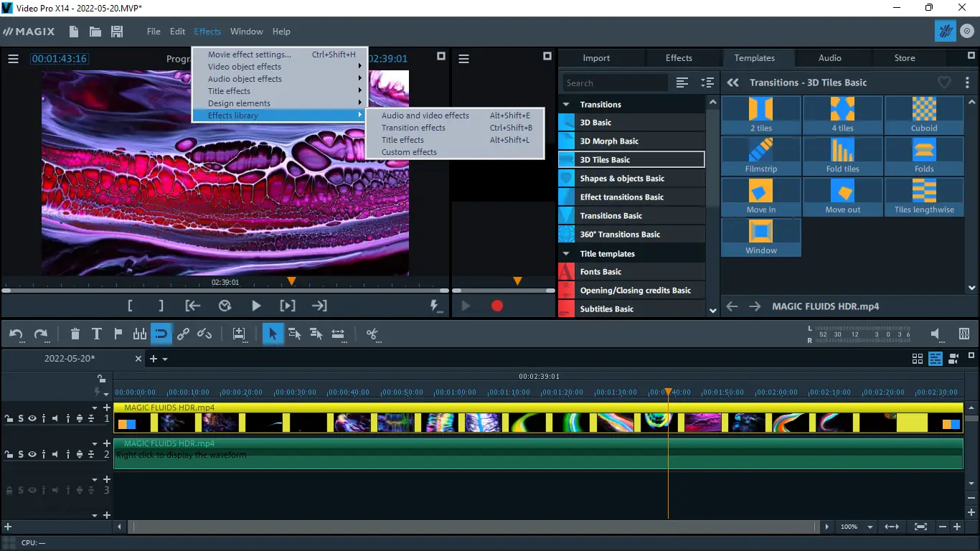Select the mouse mode for single objects arrow

(273, 334)
